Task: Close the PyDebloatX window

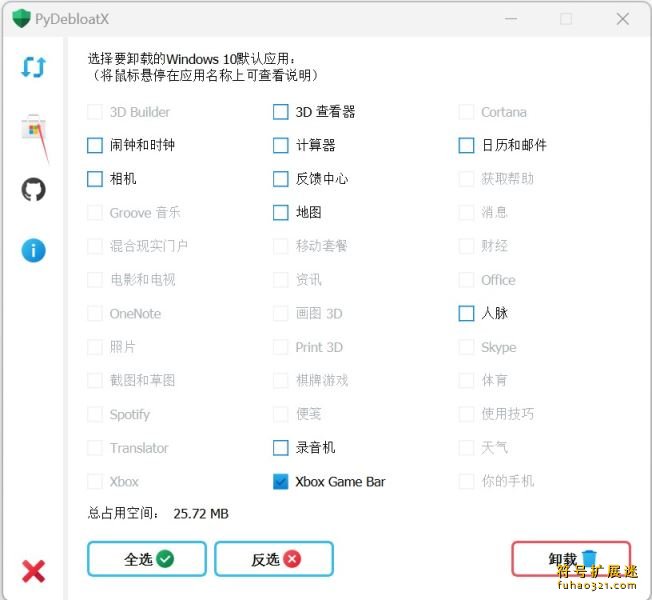Action: (x=622, y=19)
